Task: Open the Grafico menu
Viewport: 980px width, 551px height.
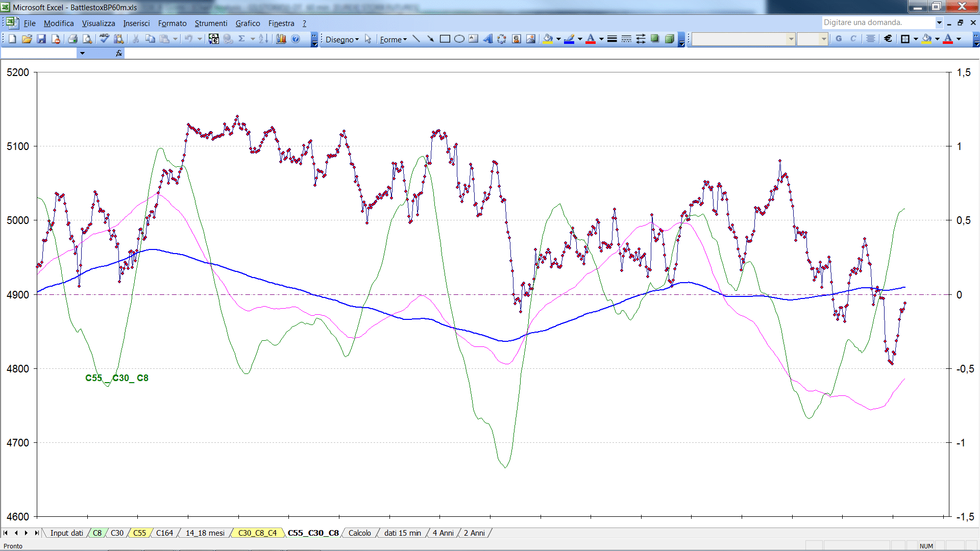Action: pos(248,23)
